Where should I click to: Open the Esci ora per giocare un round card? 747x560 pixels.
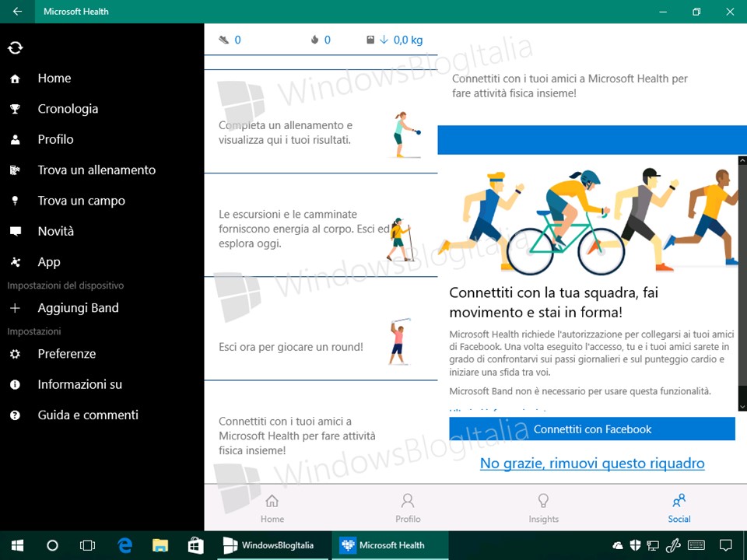tap(321, 329)
